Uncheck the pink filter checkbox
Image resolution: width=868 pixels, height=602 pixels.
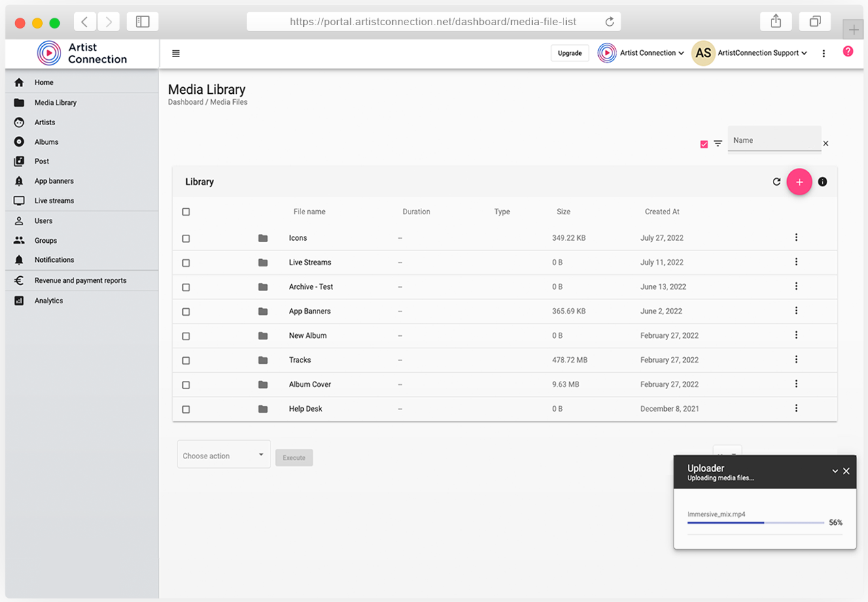[704, 144]
